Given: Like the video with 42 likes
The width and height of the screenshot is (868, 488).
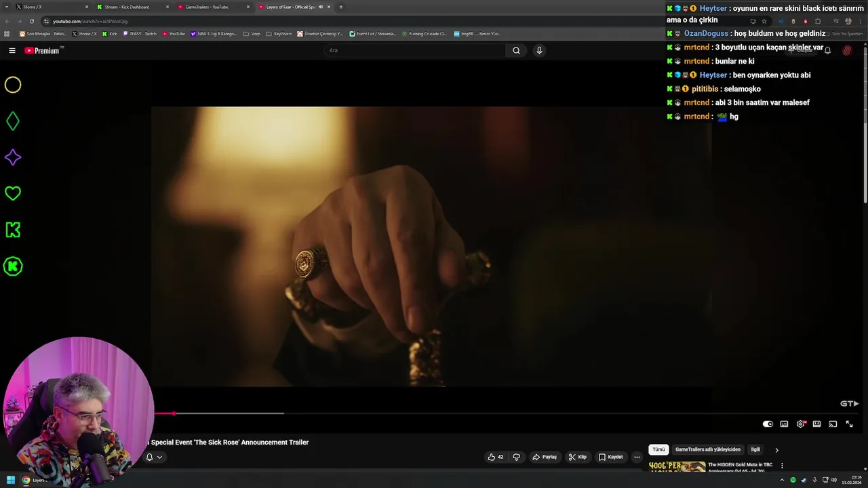Looking at the screenshot, I should pyautogui.click(x=496, y=457).
